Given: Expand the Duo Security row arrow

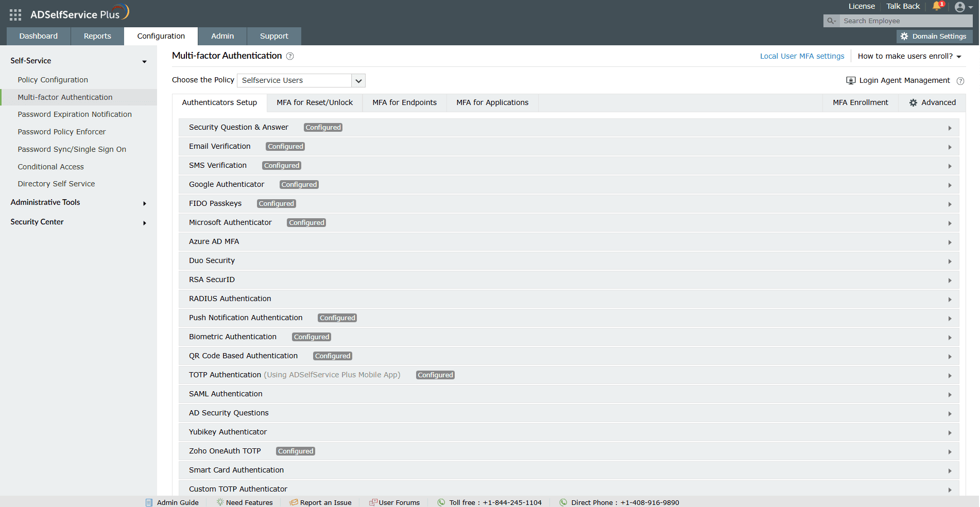Looking at the screenshot, I should click(x=950, y=261).
